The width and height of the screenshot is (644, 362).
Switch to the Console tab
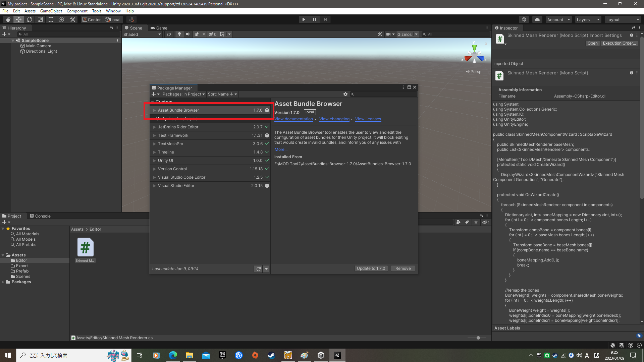click(x=40, y=216)
